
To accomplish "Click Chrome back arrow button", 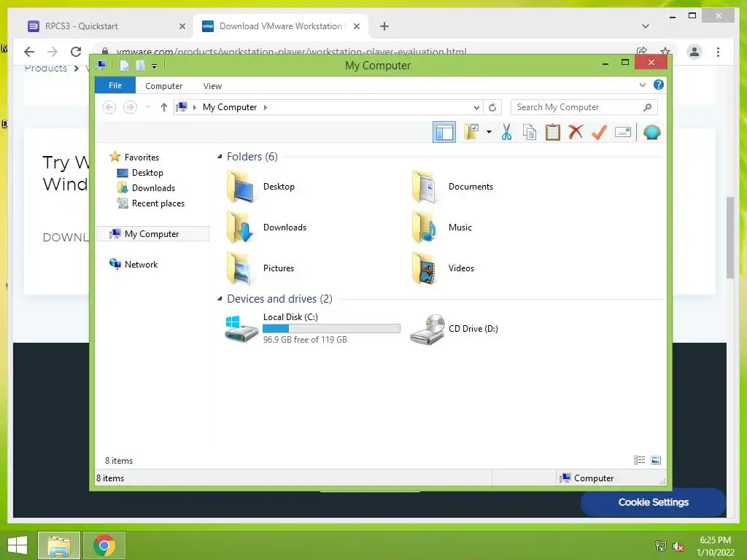I will click(x=29, y=52).
